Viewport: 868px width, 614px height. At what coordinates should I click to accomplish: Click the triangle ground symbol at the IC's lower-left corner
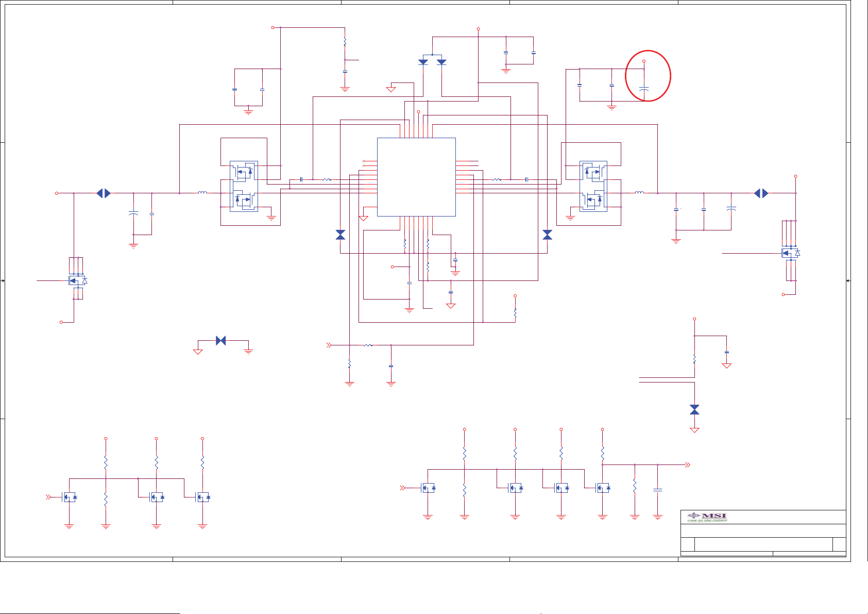(x=364, y=219)
